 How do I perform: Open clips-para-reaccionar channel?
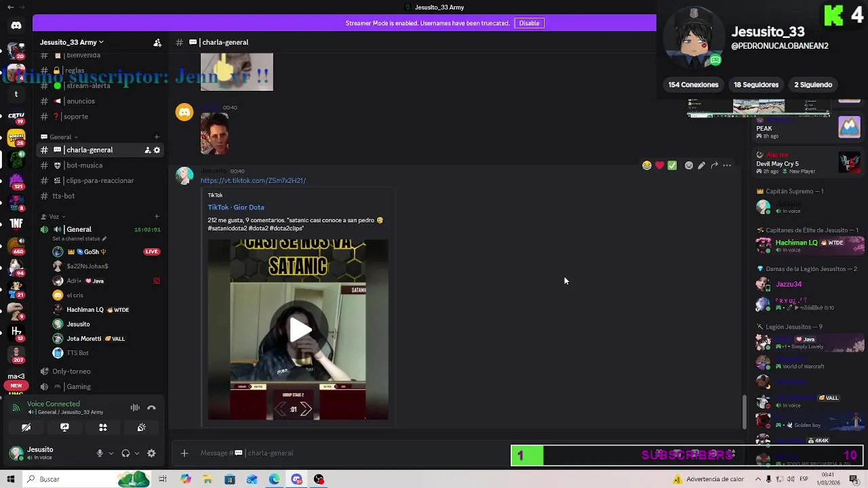point(100,181)
